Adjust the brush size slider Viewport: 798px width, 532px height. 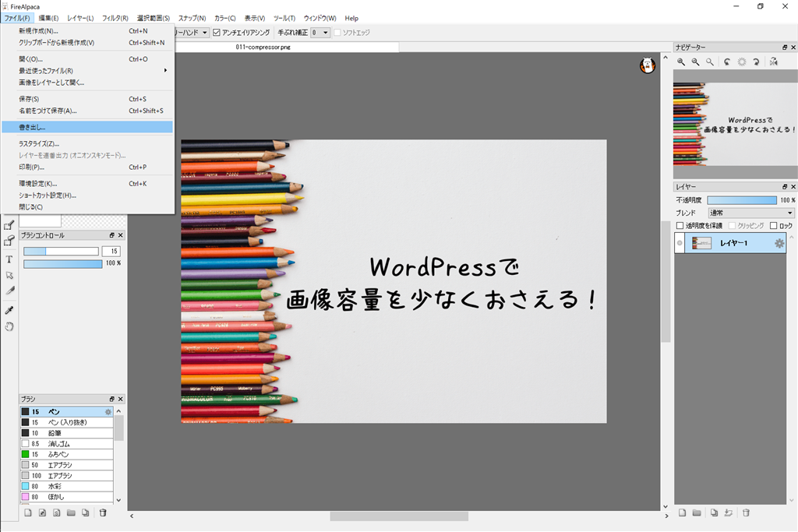(61, 252)
